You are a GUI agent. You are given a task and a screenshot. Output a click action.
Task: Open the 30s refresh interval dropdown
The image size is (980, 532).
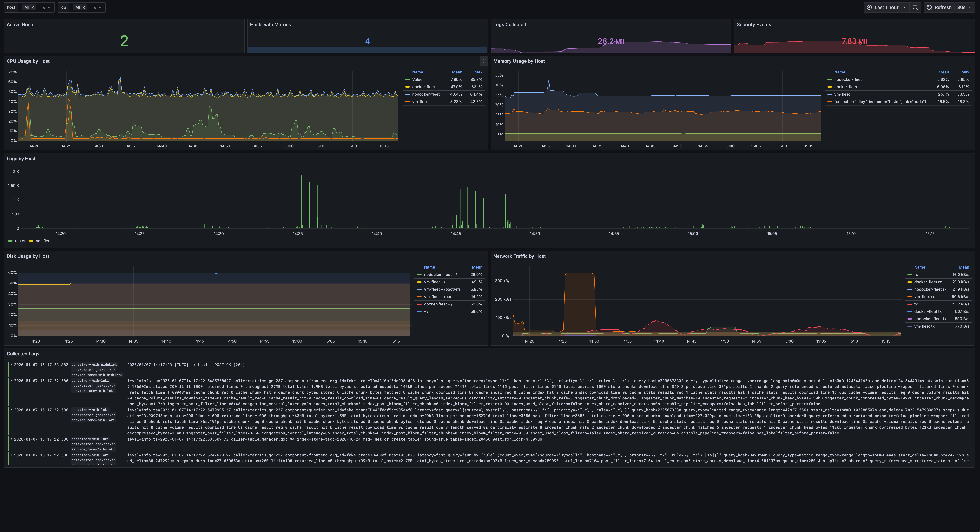(x=964, y=7)
